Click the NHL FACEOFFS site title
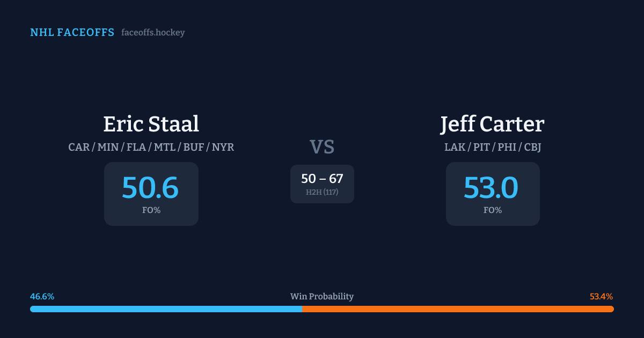 pos(72,33)
